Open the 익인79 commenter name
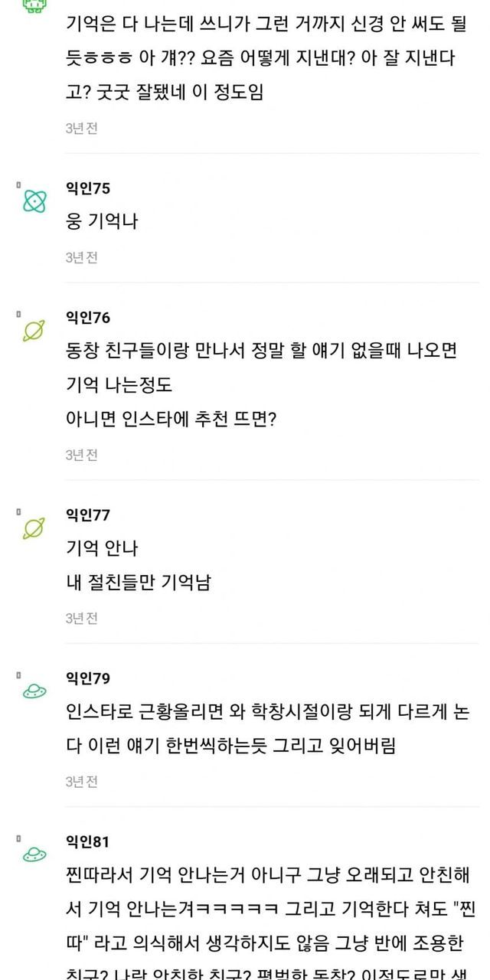This screenshot has height=980, width=490. tap(88, 678)
